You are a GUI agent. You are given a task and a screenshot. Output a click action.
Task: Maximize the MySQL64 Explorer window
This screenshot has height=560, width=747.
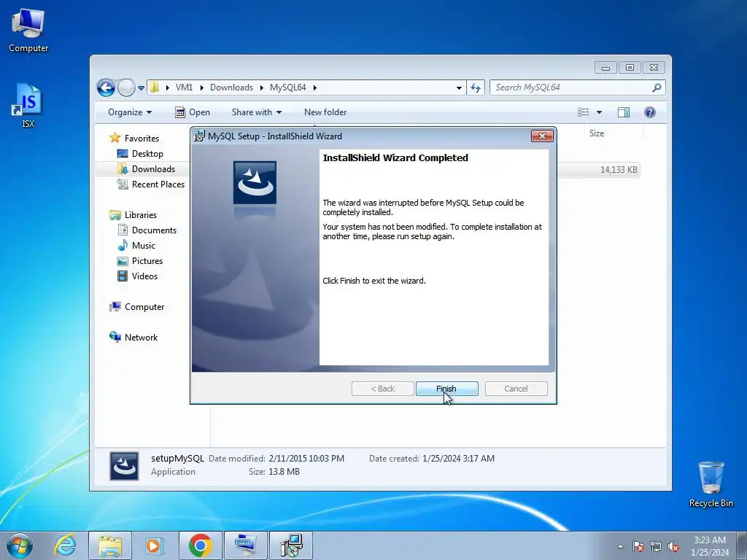[x=630, y=68]
